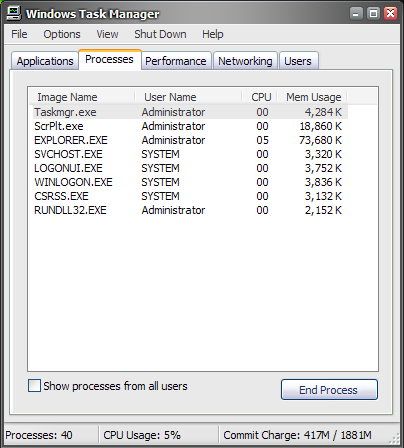Click the 4,284 K memory value

(323, 112)
